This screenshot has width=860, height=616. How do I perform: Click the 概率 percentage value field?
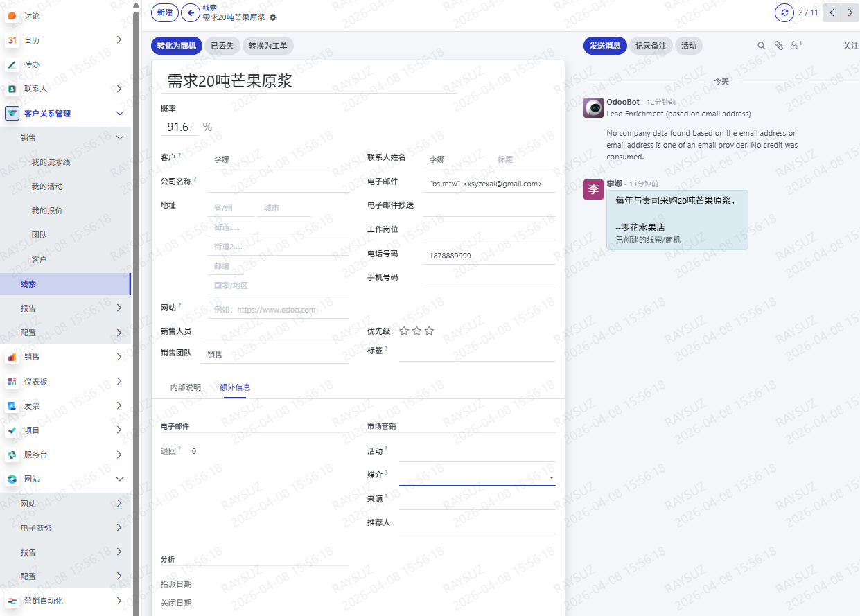tap(179, 127)
